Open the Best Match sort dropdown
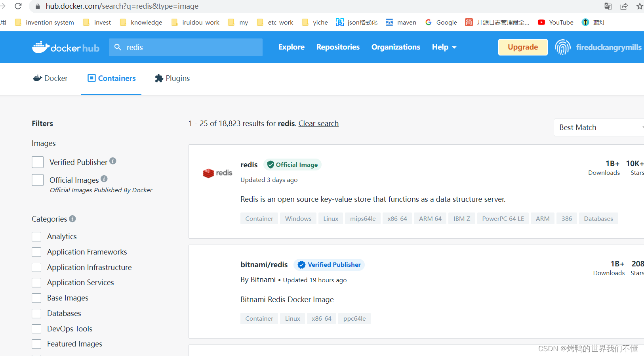Screen dimensions: 644x356 pyautogui.click(x=599, y=127)
